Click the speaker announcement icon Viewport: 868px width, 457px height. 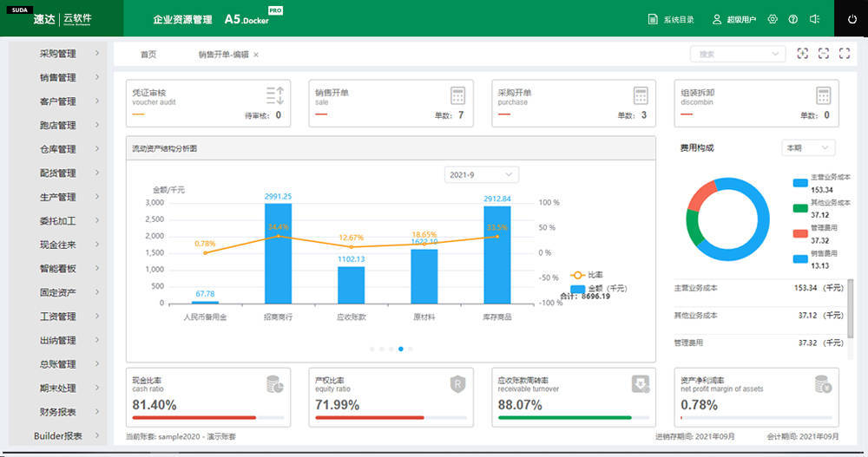point(814,19)
